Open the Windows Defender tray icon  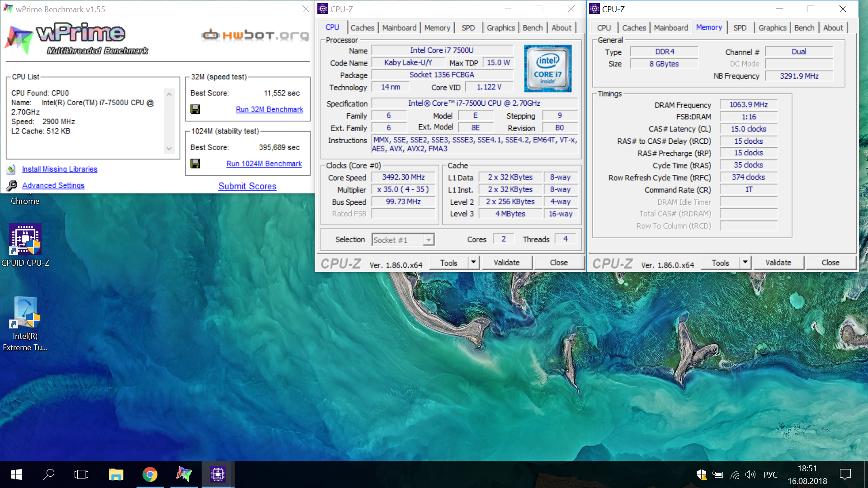702,474
